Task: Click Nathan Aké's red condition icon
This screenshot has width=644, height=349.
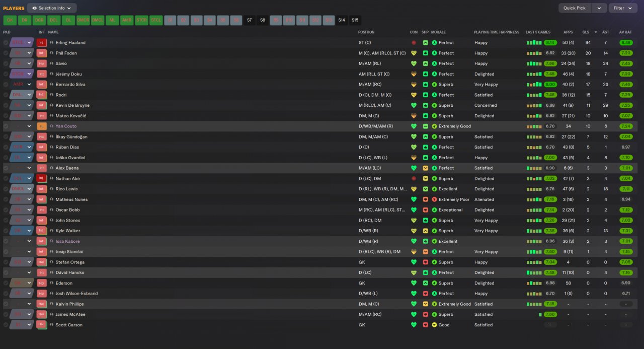Action: point(414,179)
